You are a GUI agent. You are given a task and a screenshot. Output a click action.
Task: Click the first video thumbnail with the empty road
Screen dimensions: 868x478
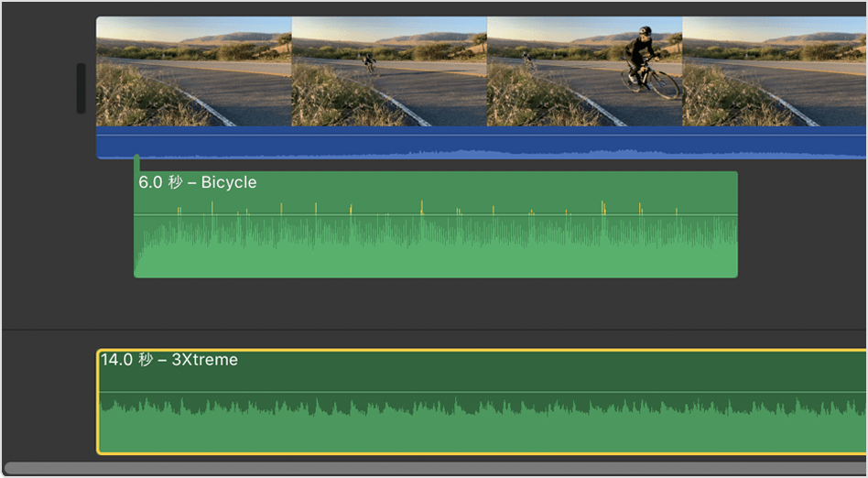point(194,71)
